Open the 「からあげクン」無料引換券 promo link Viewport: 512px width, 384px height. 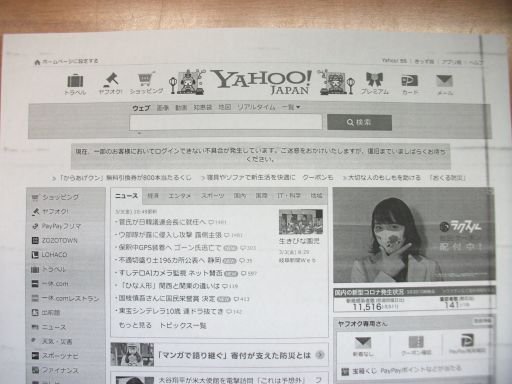pos(125,178)
